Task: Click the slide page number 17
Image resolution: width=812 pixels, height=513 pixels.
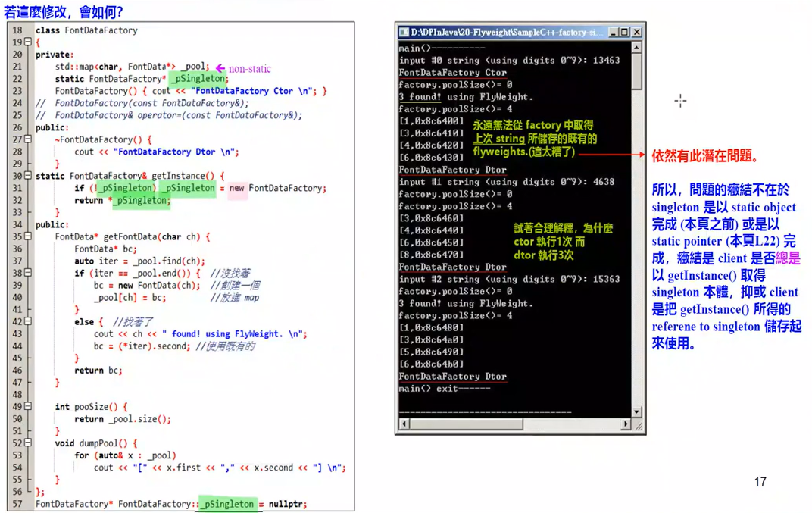Action: [x=760, y=482]
